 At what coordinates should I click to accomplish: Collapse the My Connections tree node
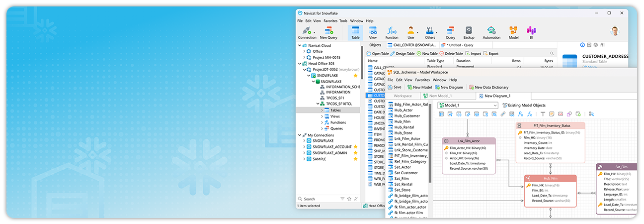pos(299,135)
